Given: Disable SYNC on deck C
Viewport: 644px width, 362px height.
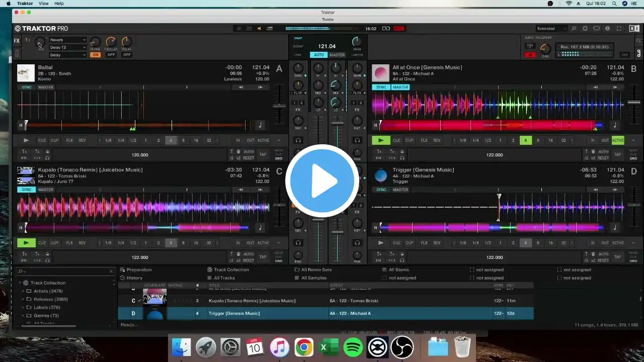Looking at the screenshot, I should tap(27, 190).
